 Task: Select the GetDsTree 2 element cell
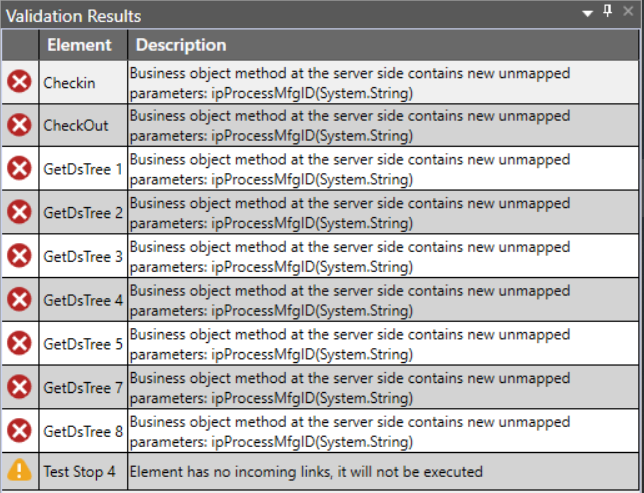coord(83,213)
